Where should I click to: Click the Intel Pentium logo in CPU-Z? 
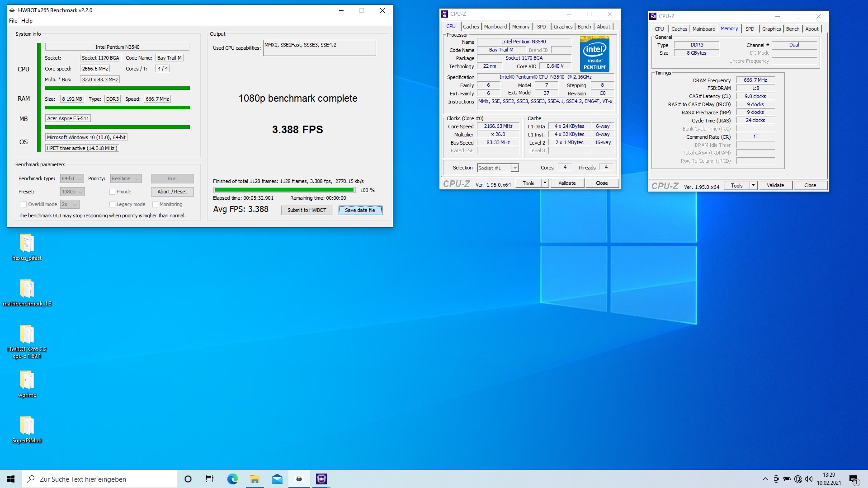click(x=594, y=54)
